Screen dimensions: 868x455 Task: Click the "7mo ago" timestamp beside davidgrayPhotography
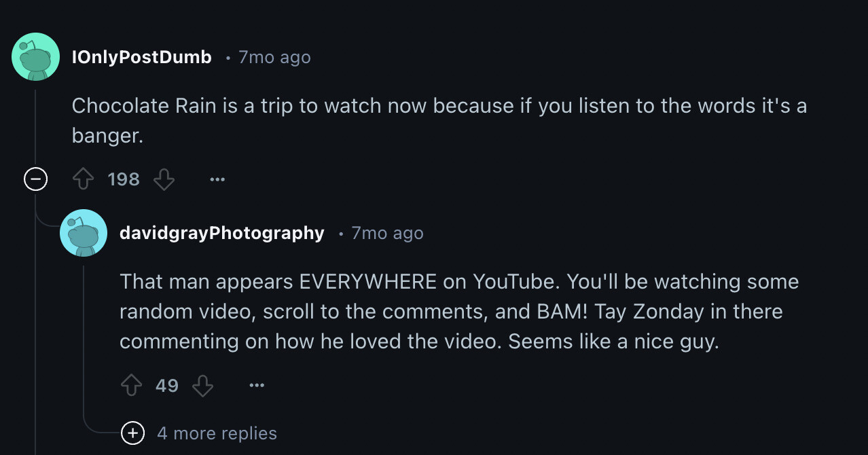(x=387, y=233)
